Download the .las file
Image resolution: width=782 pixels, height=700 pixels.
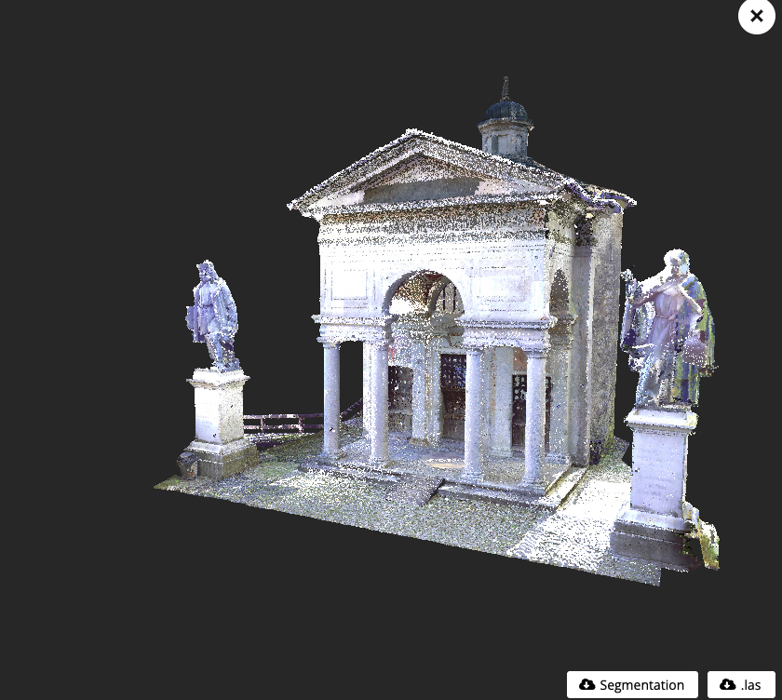click(x=741, y=684)
